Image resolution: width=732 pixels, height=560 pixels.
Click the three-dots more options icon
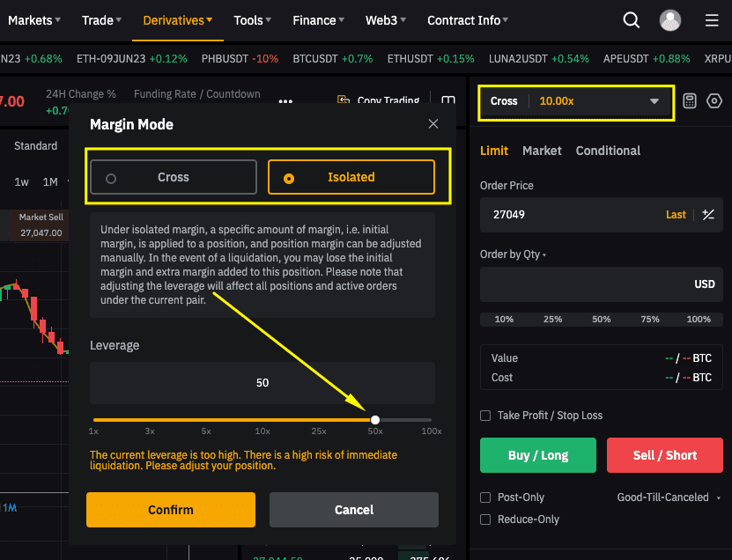[x=285, y=101]
